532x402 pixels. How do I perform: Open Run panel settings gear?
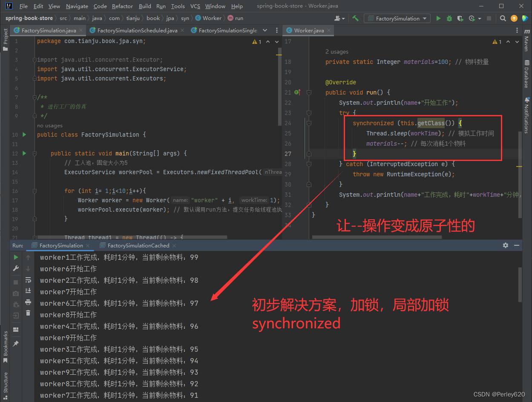pos(506,245)
